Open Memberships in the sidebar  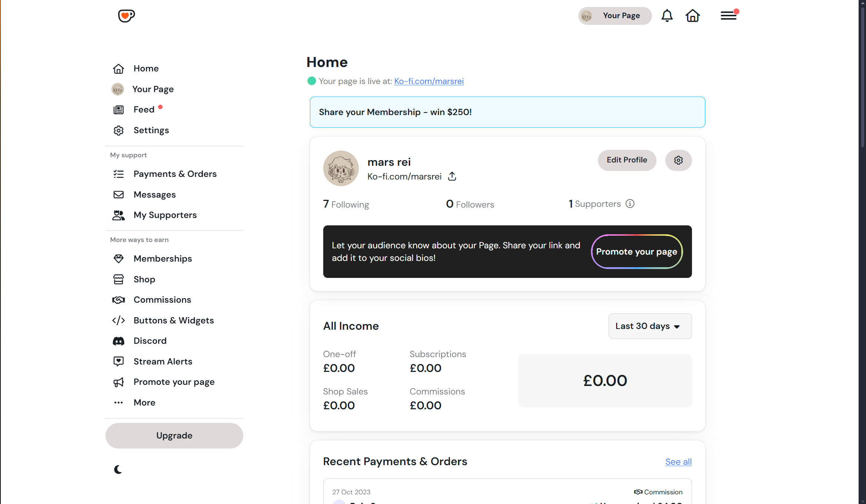[x=163, y=259]
